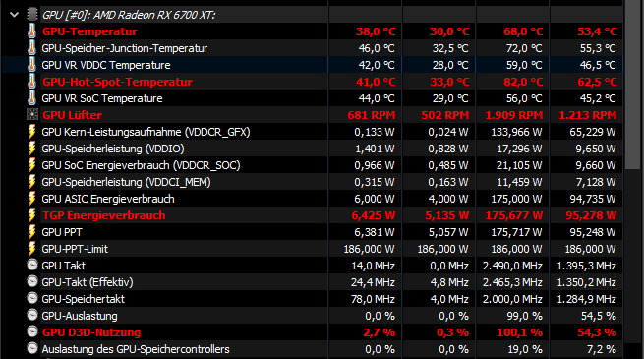The image size is (644, 359).
Task: Click GPU Lüfter average value 1.213 RPM
Action: [587, 115]
